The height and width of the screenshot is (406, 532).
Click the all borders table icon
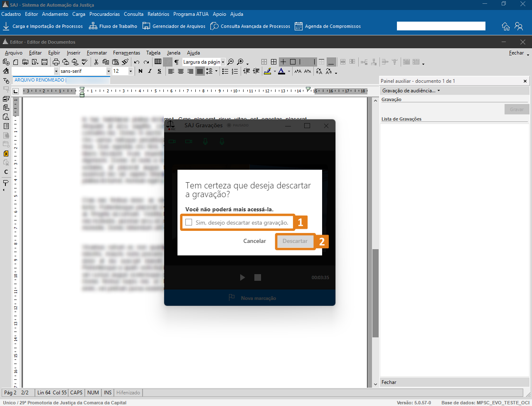coord(273,62)
